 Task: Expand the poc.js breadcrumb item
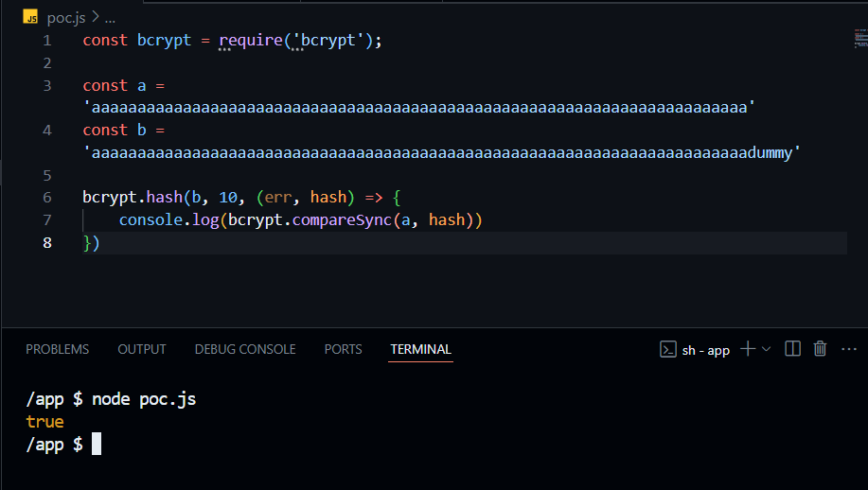[67, 18]
